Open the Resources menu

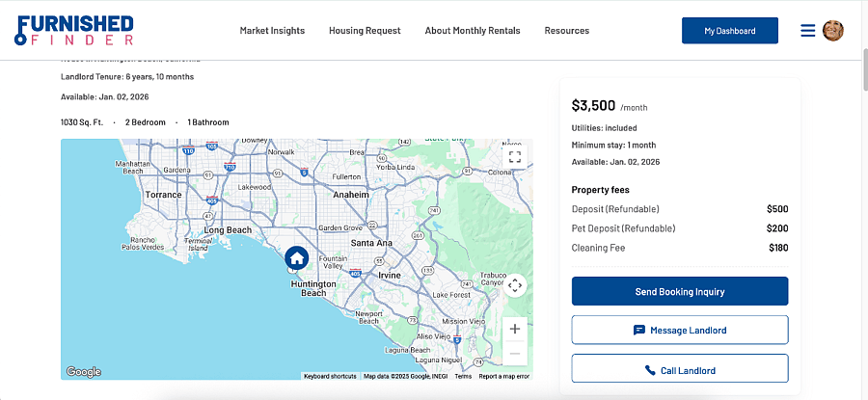click(x=567, y=31)
